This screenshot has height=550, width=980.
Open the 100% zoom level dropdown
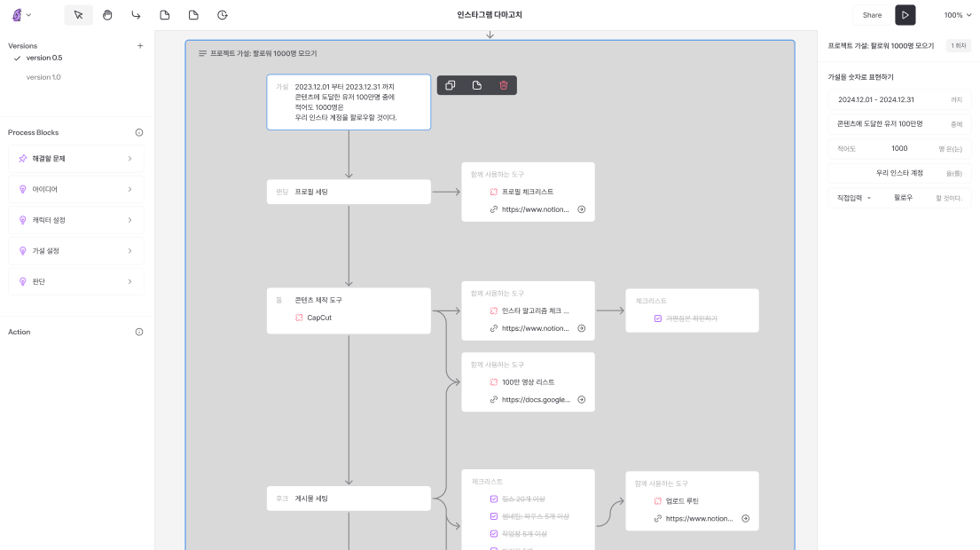pos(958,15)
